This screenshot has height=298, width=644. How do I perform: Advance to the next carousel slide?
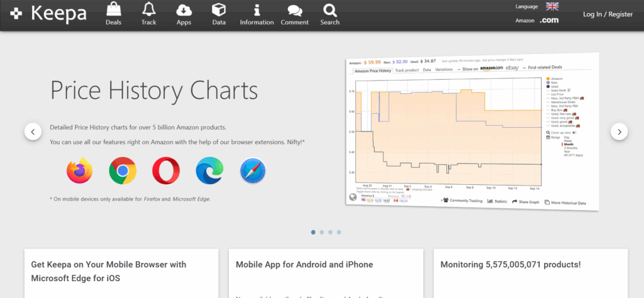[x=619, y=132]
